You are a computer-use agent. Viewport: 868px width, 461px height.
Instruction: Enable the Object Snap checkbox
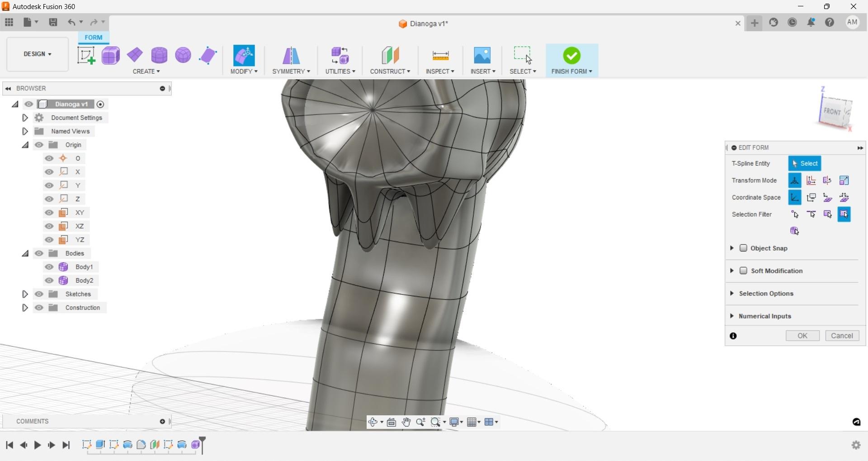coord(744,248)
